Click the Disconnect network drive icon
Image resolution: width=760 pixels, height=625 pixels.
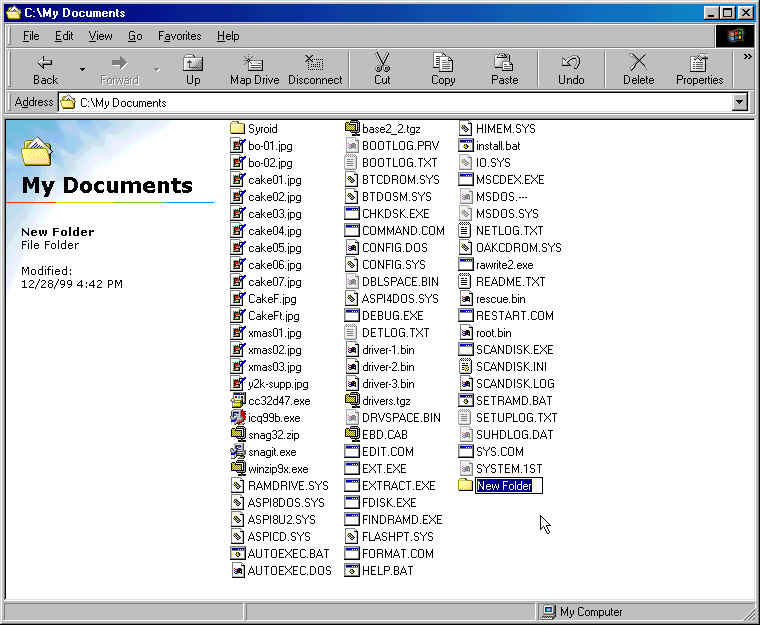point(315,69)
